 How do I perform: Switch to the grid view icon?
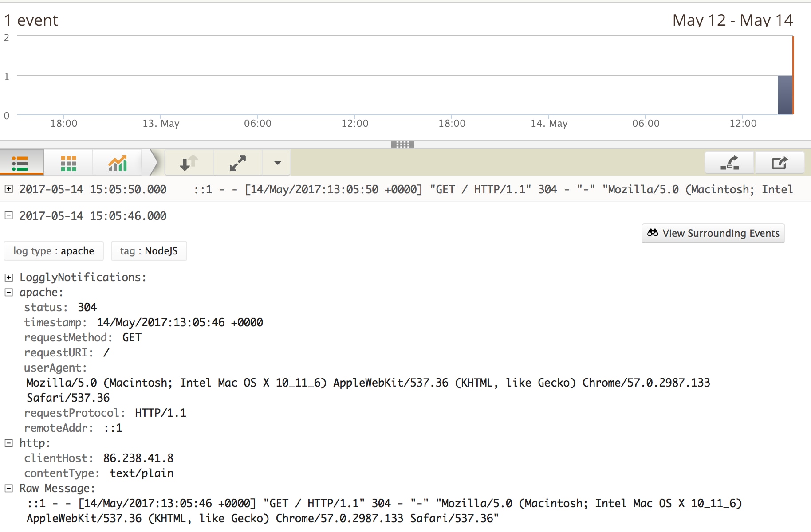point(68,163)
